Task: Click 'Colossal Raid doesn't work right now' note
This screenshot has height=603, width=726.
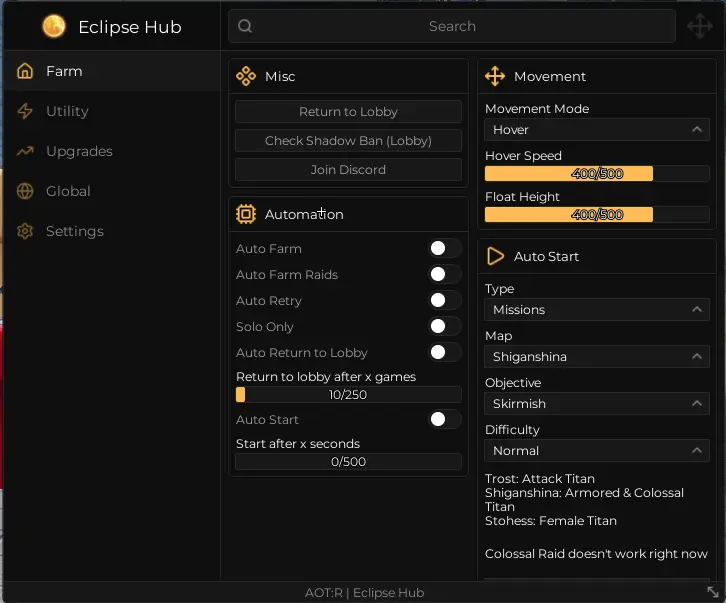Action: coord(596,554)
